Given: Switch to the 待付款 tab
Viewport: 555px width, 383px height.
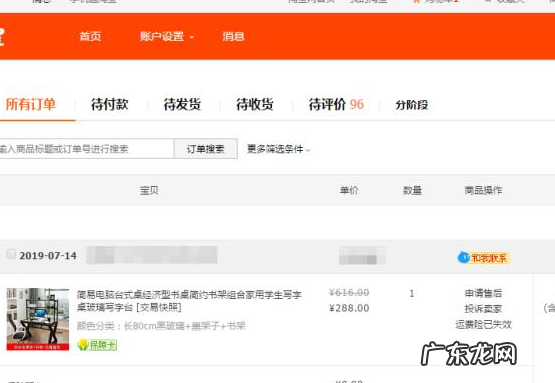Looking at the screenshot, I should pos(110,104).
